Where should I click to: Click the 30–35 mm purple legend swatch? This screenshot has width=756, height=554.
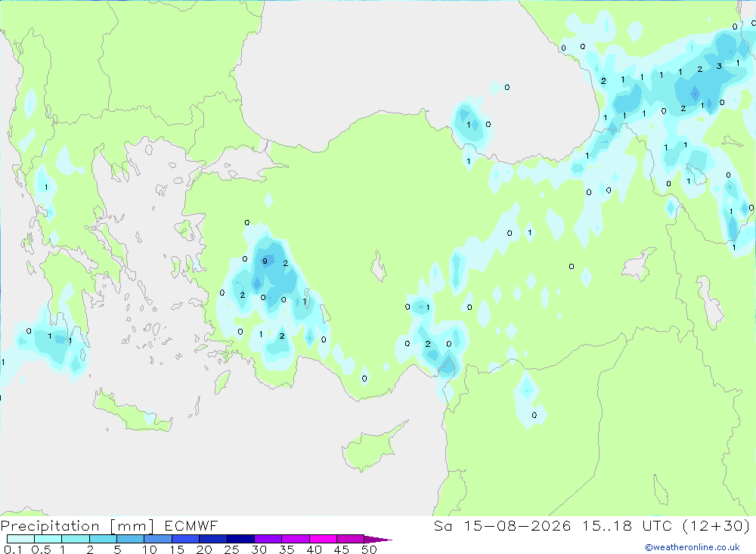[268, 539]
